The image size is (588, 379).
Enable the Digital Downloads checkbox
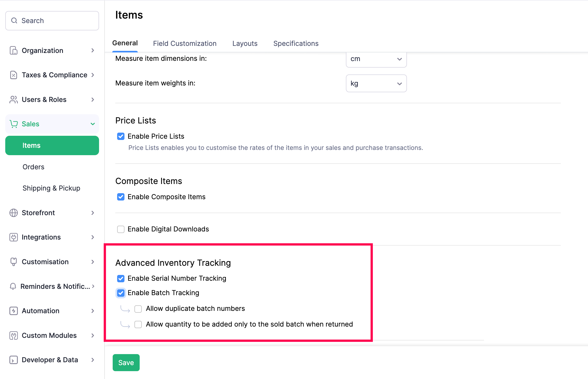(121, 229)
